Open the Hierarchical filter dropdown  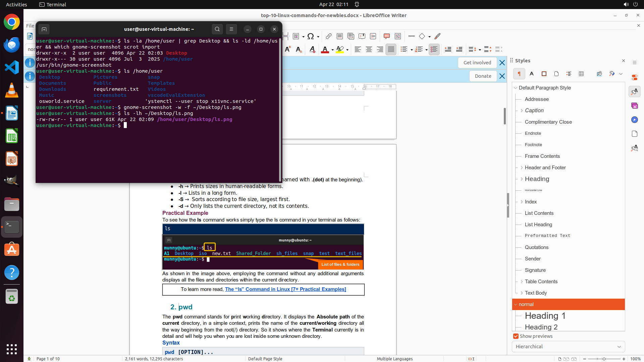568,347
